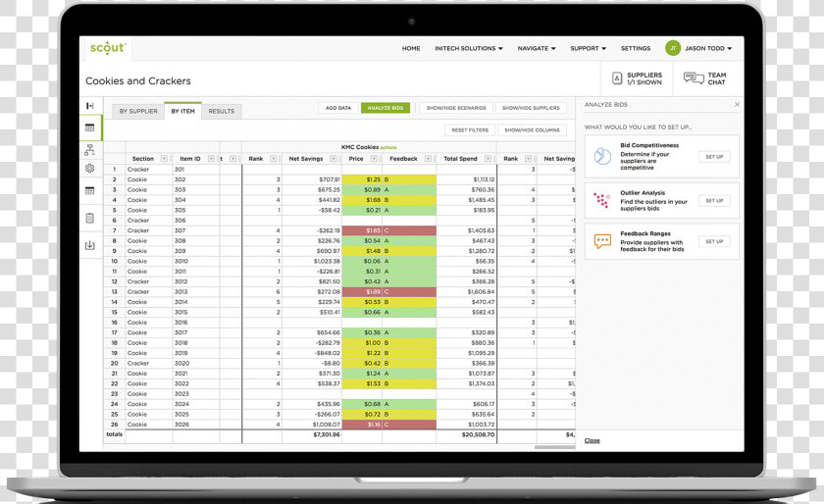Click the Scout logo

coord(108,48)
